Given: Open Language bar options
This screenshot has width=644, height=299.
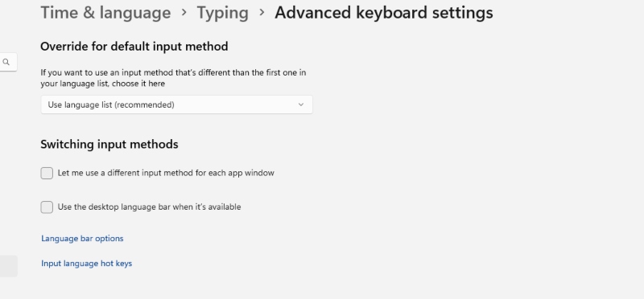Looking at the screenshot, I should coord(82,238).
